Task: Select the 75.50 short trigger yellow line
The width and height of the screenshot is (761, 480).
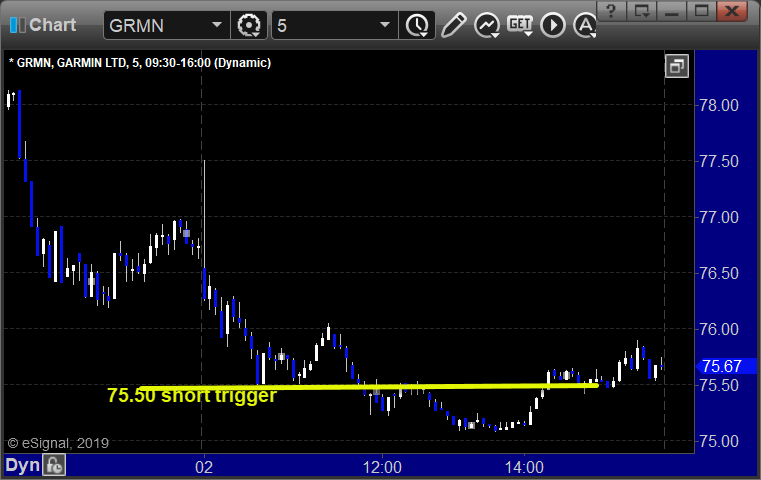Action: [369, 387]
